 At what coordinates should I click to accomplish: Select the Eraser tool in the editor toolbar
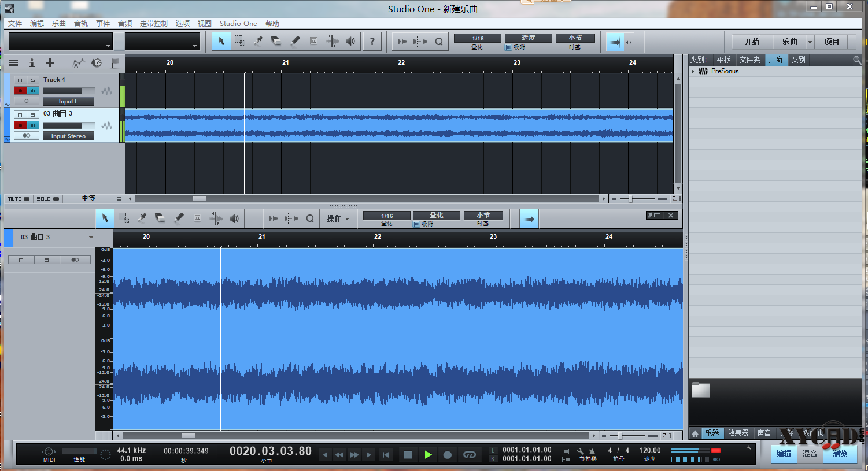click(x=160, y=218)
